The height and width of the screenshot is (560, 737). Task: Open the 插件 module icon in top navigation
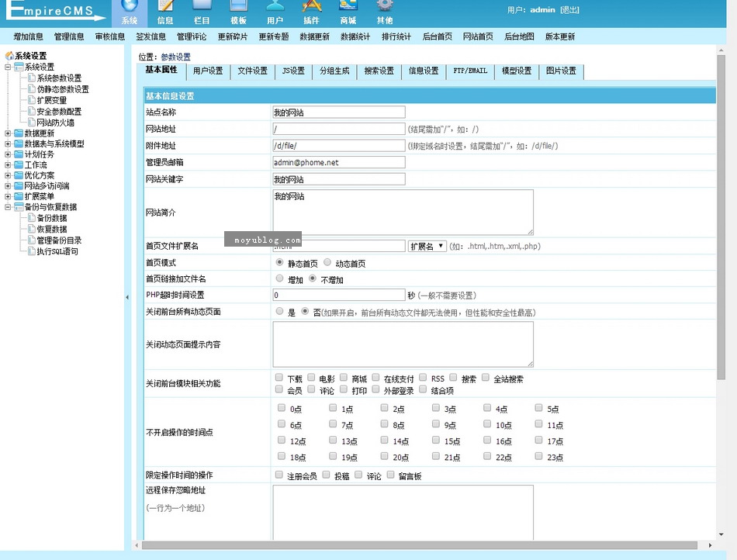(311, 5)
